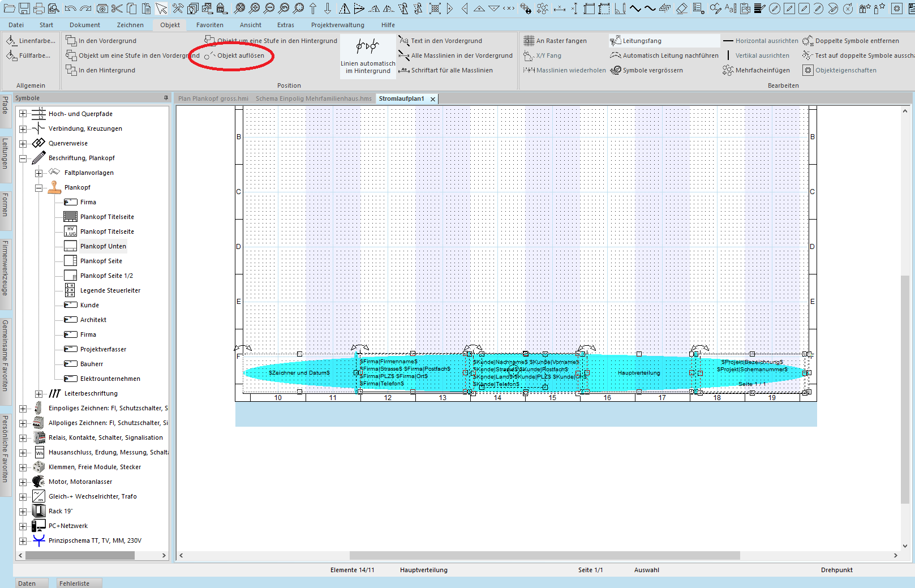The width and height of the screenshot is (915, 588).
Task: Open the Zeichnen ribbon tab
Action: [x=130, y=25]
